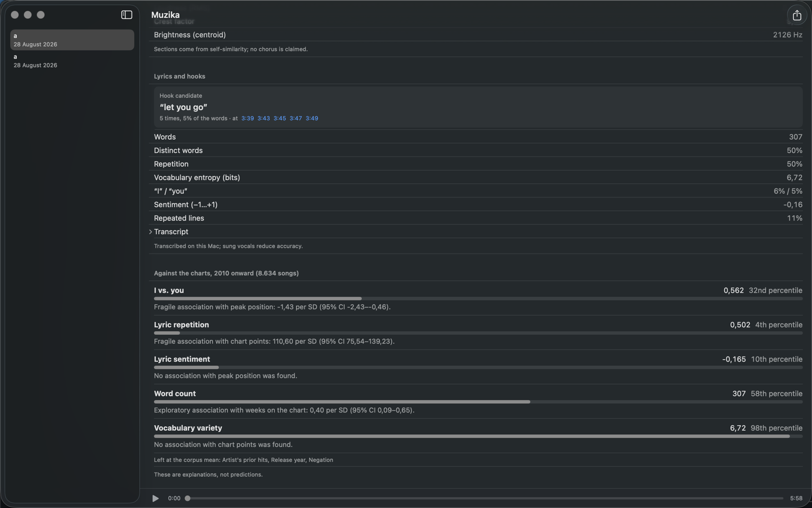Screen dimensions: 812x508
Task: Jump to hook timestamp 3:47
Action: click(x=295, y=118)
